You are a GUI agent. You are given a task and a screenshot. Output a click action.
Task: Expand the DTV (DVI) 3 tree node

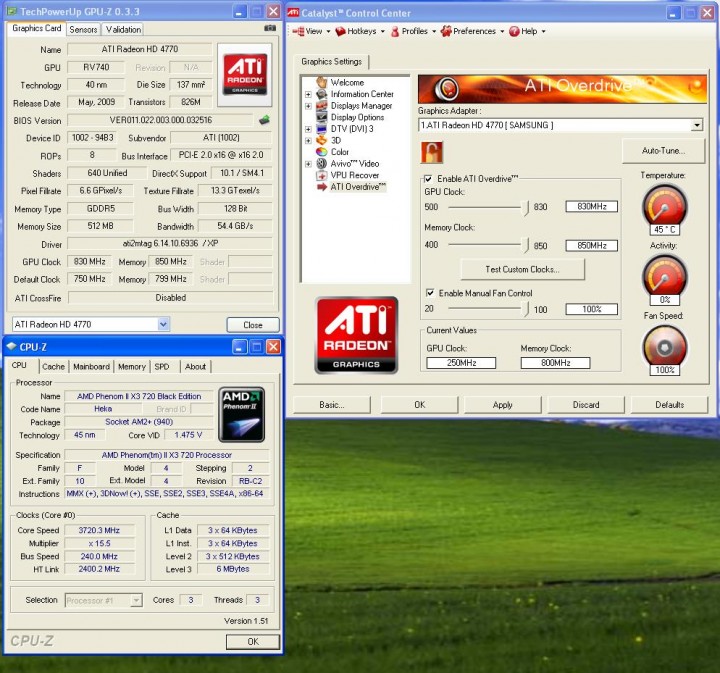point(308,129)
